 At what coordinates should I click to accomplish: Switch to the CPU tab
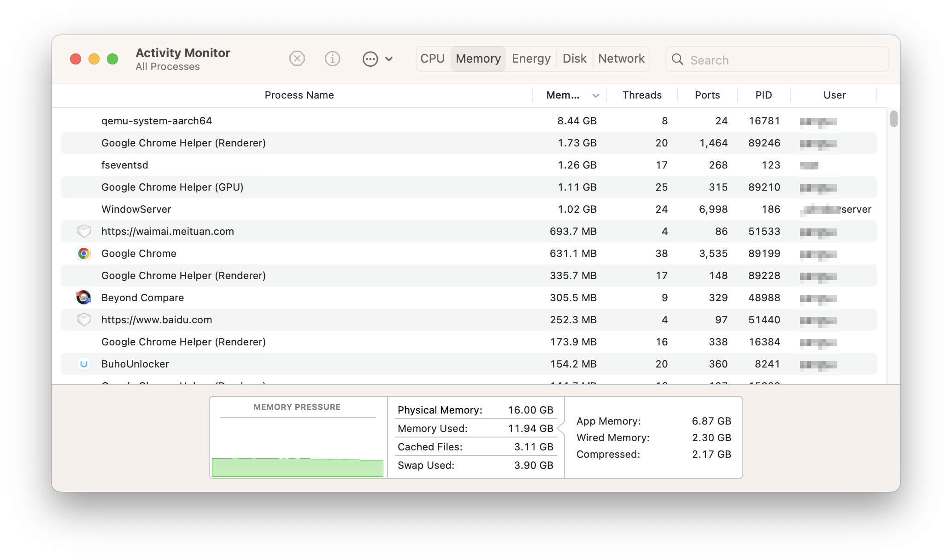click(432, 59)
